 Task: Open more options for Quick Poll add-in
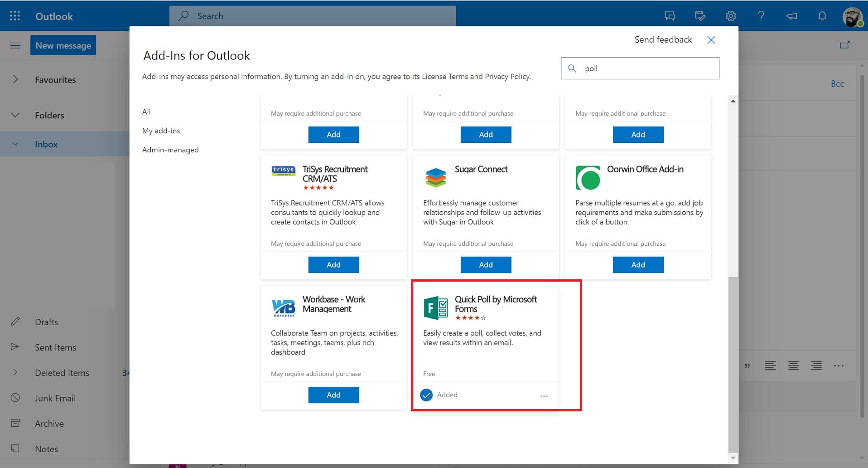point(544,395)
